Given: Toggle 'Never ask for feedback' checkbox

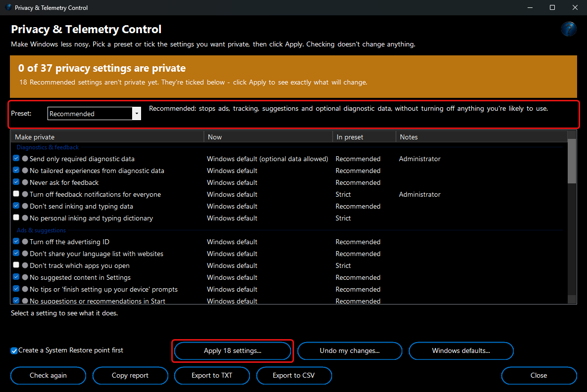Looking at the screenshot, I should (16, 182).
